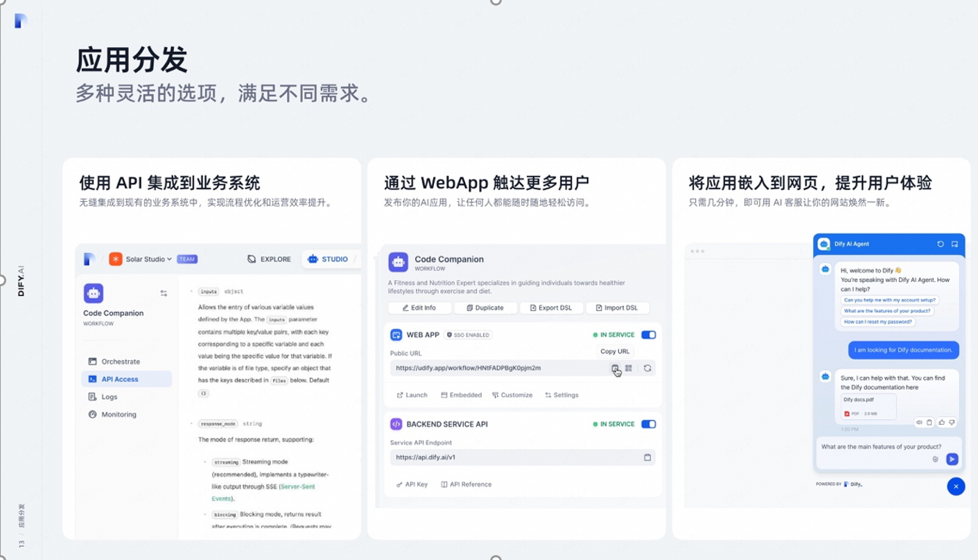Click the BACKEND SERVICE API code icon
This screenshot has height=560, width=978.
pyautogui.click(x=396, y=424)
